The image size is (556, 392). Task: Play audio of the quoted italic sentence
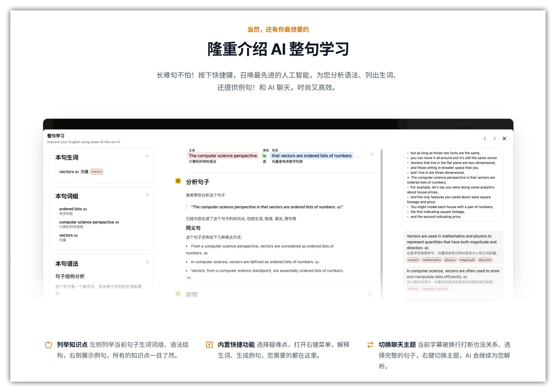pos(339,207)
